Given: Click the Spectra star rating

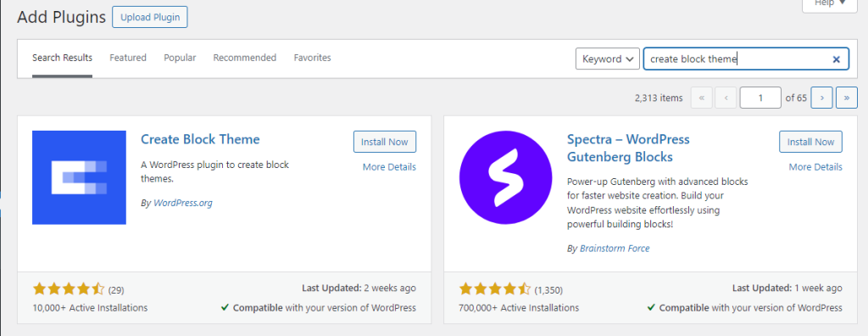Looking at the screenshot, I should tap(495, 288).
